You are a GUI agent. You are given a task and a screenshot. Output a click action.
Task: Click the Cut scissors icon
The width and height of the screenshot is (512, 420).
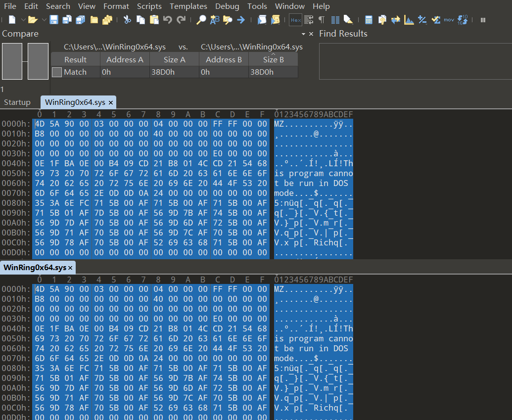(x=127, y=20)
